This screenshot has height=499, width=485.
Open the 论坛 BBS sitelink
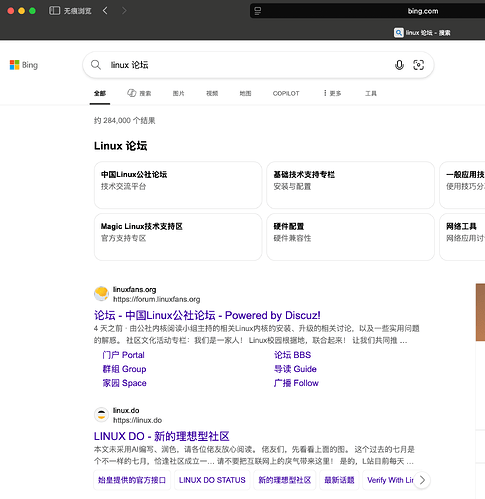coord(292,355)
